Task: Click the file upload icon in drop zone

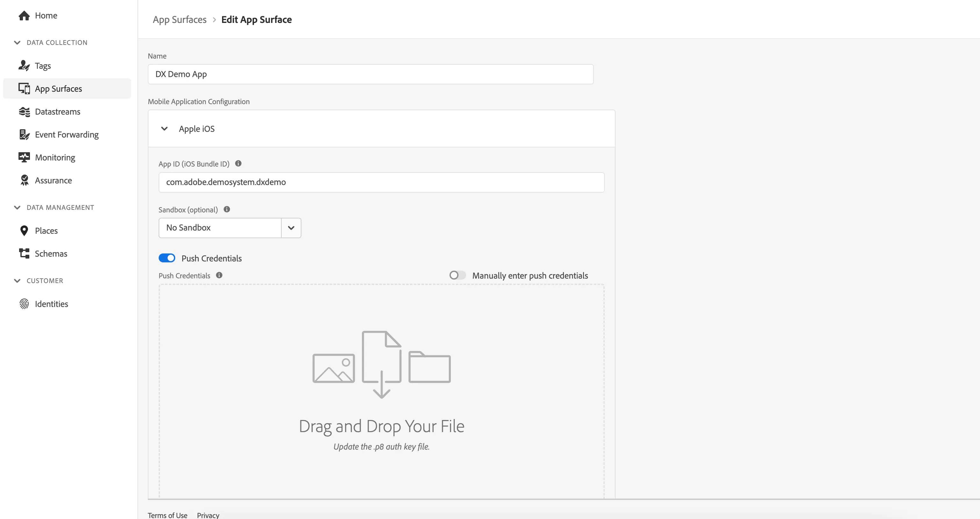Action: point(382,364)
